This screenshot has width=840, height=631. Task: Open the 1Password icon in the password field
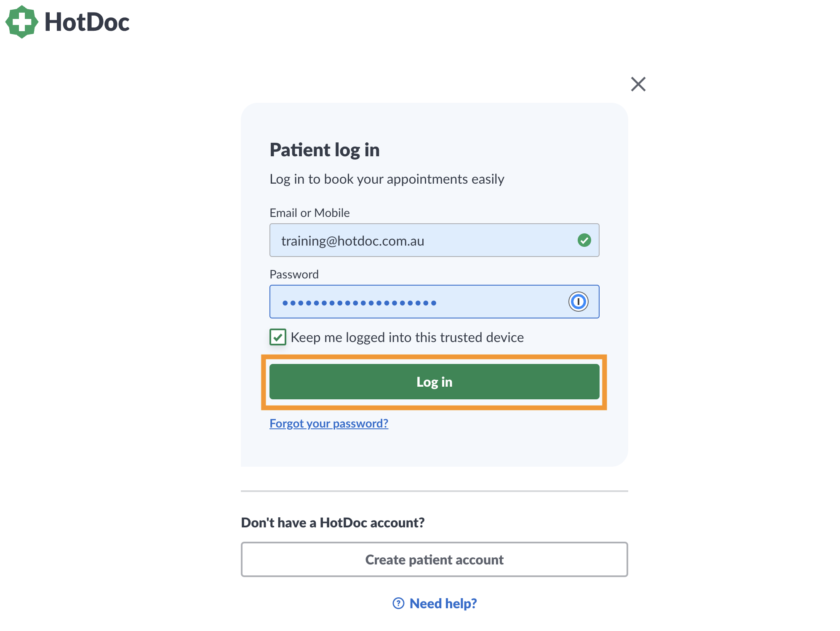pyautogui.click(x=578, y=302)
